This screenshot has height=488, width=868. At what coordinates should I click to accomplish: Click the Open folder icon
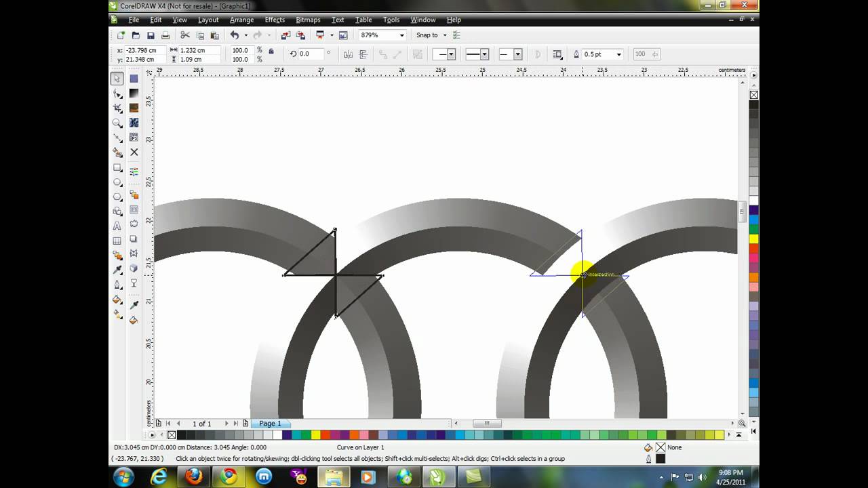[136, 35]
